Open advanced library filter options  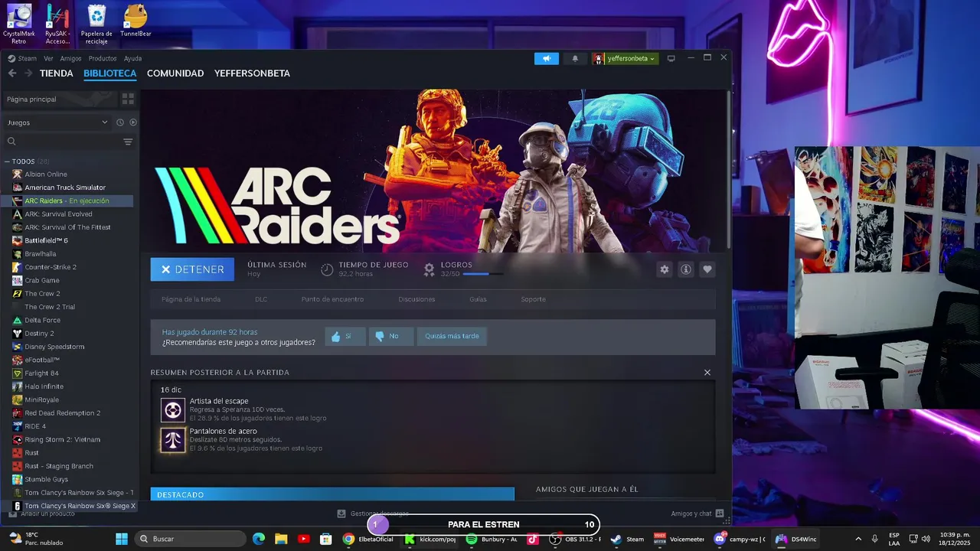(x=128, y=142)
